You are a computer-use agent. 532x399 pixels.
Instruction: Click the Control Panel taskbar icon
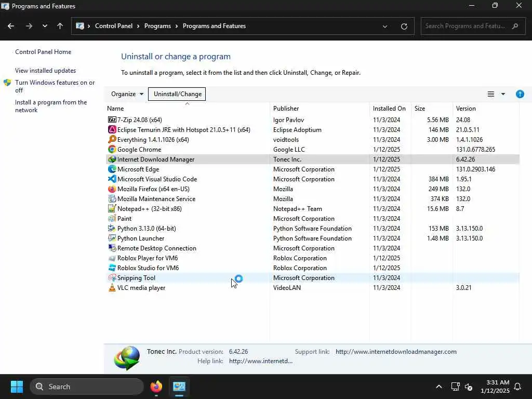(x=179, y=387)
